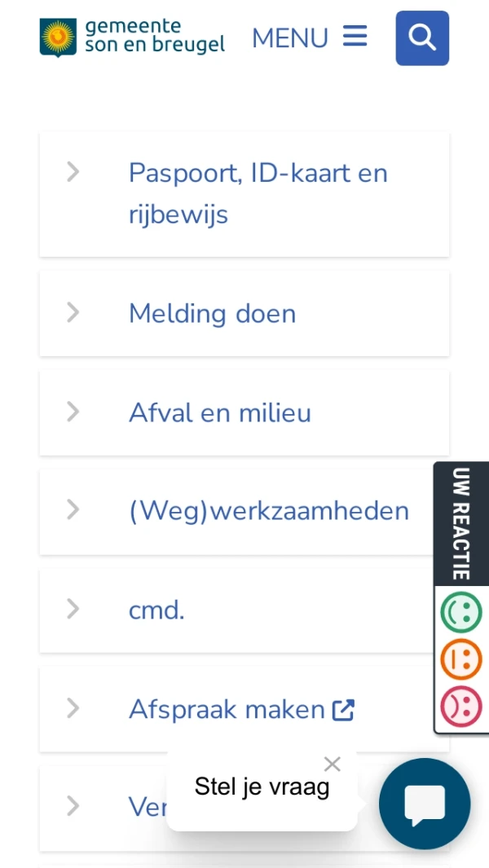
Task: Expand the (Weg)werkzaamheden chevron
Action: pos(73,511)
